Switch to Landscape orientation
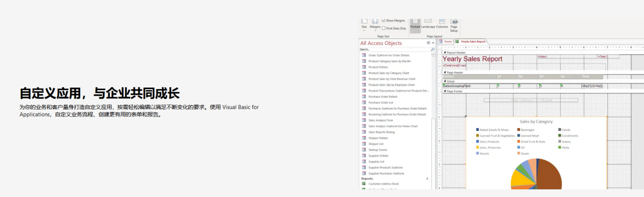 click(428, 24)
